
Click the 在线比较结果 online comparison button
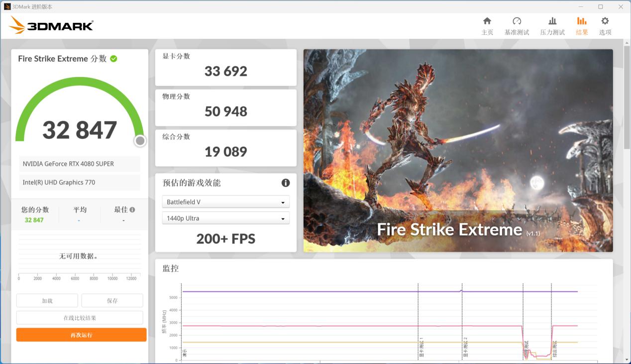[x=80, y=317]
